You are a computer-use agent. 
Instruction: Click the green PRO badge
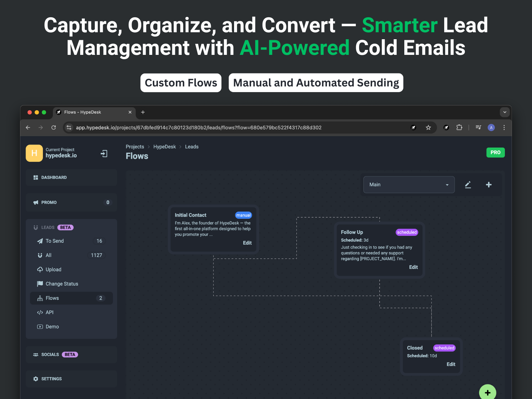pos(495,153)
